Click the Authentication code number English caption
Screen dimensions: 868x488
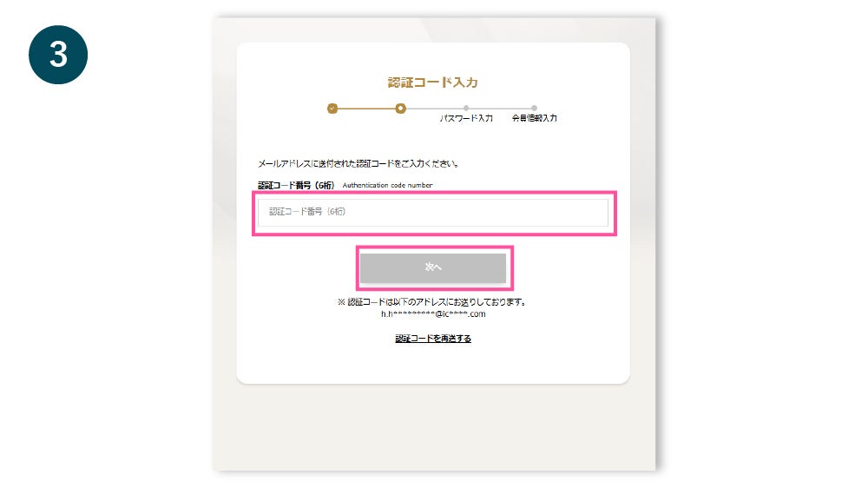pos(387,185)
